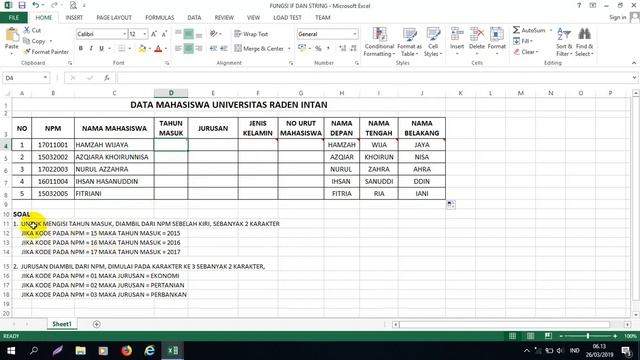
Task: Click the Sort & Filter icon
Action: click(x=564, y=34)
